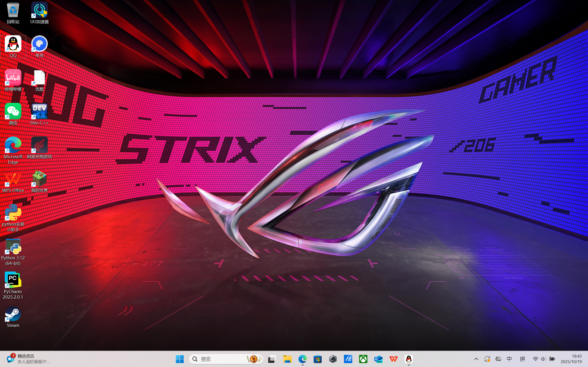Open Microsoft Store from the taskbar
The image size is (588, 367).
(x=318, y=359)
